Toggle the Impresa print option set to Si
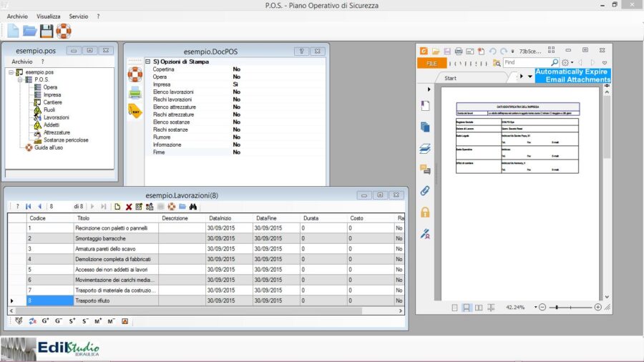 [235, 84]
